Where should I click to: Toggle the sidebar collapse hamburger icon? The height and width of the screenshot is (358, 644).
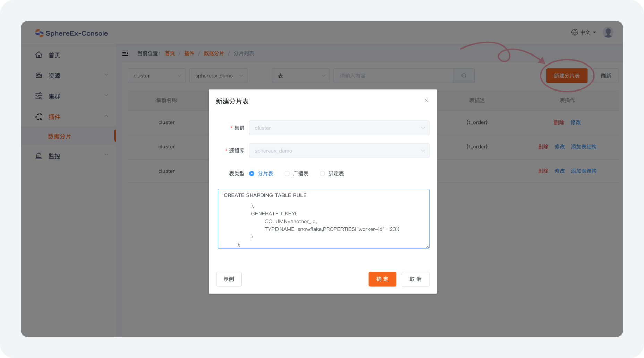(125, 53)
